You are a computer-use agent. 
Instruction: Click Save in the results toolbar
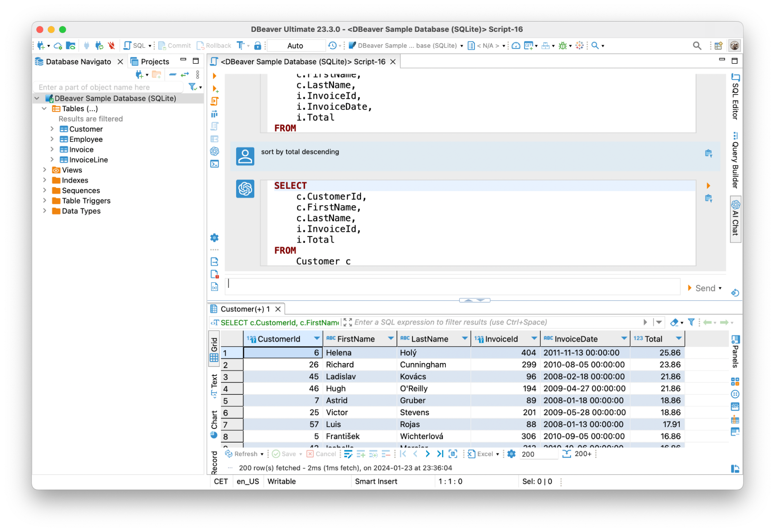[x=286, y=454]
